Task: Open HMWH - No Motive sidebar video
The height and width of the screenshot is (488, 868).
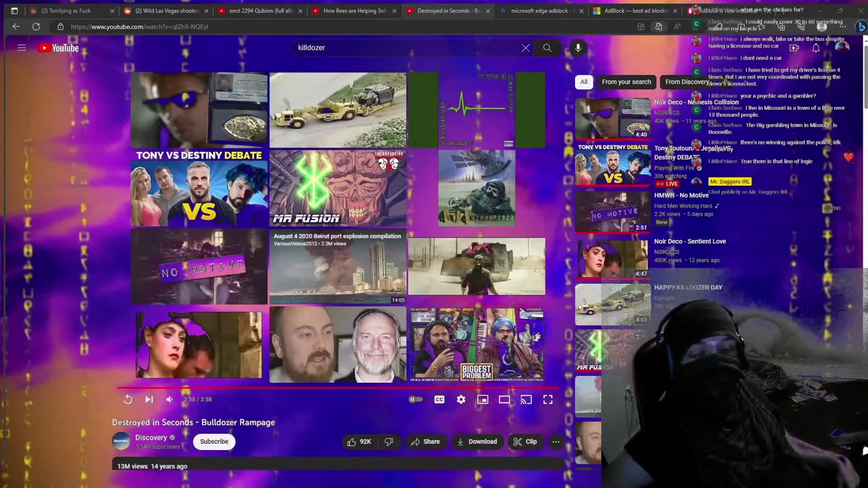Action: pyautogui.click(x=682, y=195)
